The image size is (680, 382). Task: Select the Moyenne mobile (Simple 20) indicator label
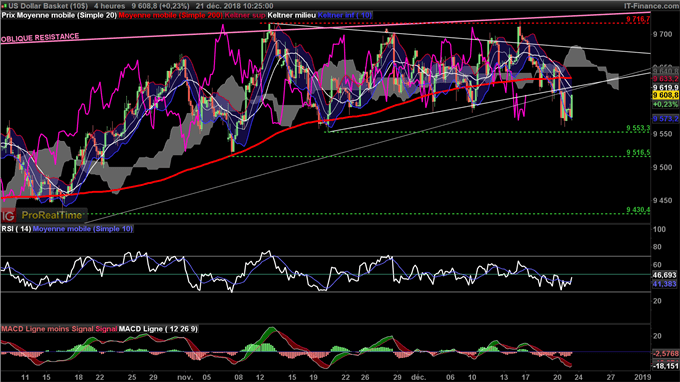(x=66, y=15)
